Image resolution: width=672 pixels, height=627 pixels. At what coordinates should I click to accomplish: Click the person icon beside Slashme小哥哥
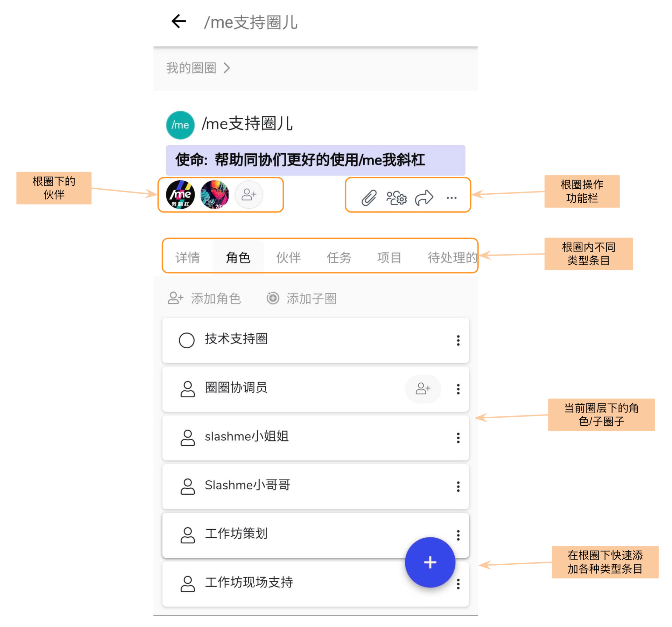pos(188,486)
